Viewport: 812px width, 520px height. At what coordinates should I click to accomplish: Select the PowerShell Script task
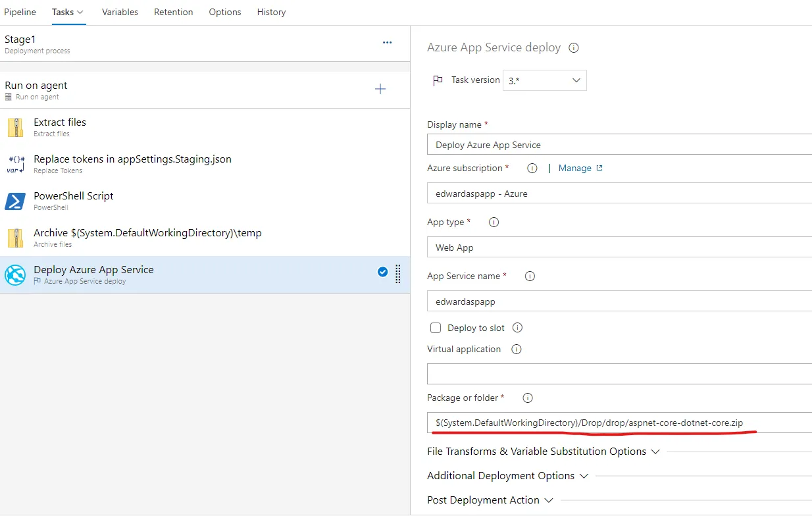tap(205, 201)
